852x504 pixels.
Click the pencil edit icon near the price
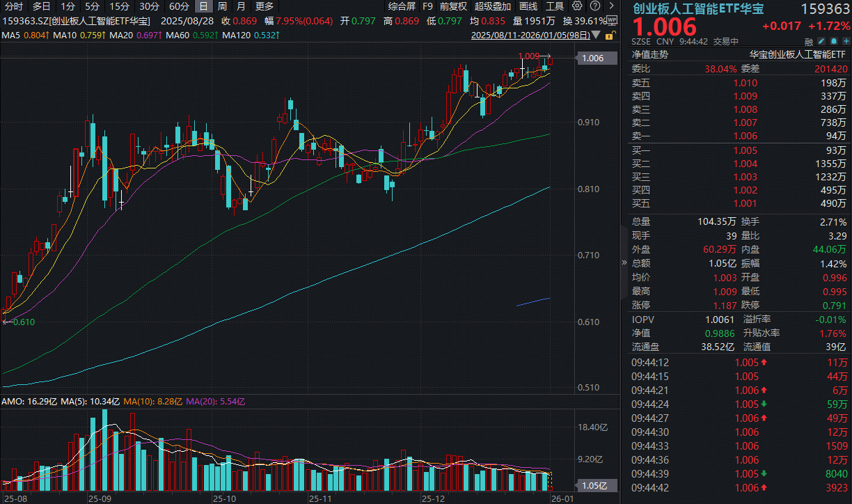pyautogui.click(x=821, y=41)
